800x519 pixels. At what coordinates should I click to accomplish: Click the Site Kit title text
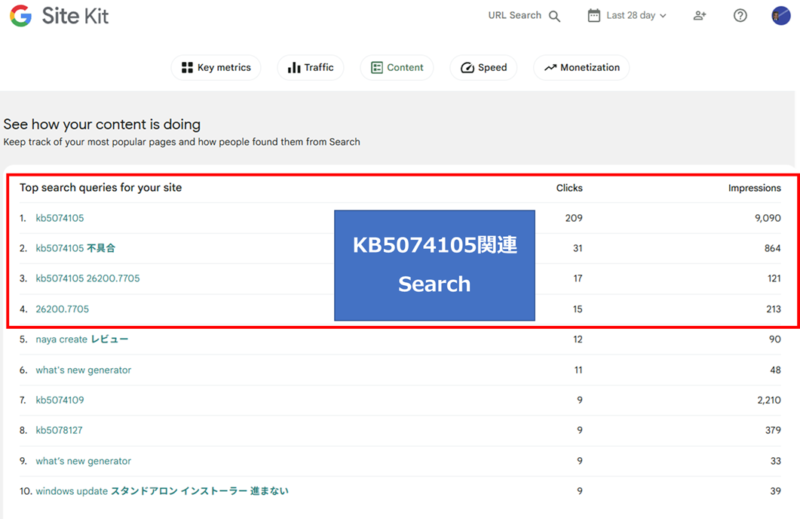click(x=75, y=16)
